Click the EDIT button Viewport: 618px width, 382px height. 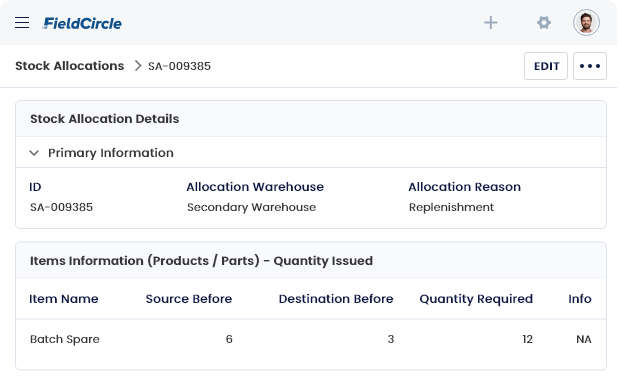[x=546, y=66]
